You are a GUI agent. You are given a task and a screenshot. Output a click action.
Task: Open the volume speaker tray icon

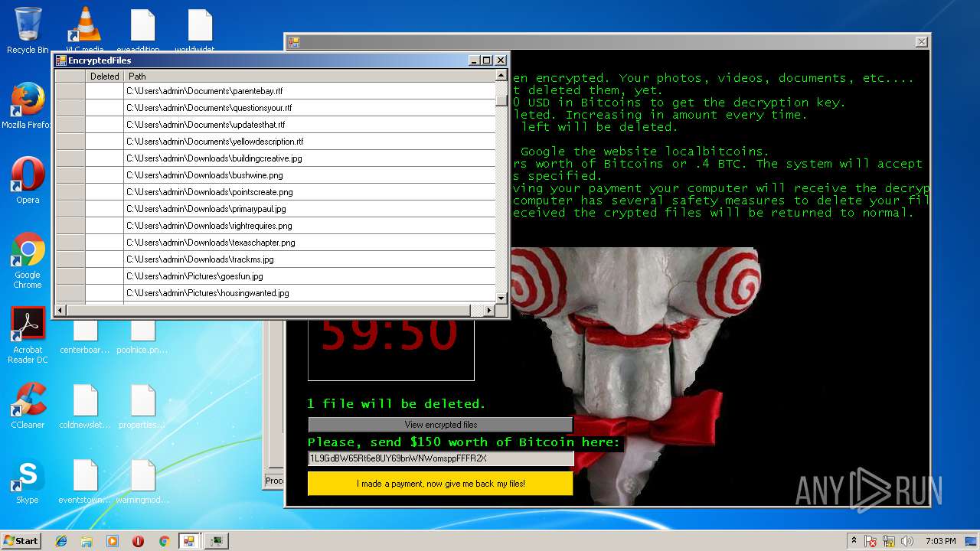coord(906,541)
